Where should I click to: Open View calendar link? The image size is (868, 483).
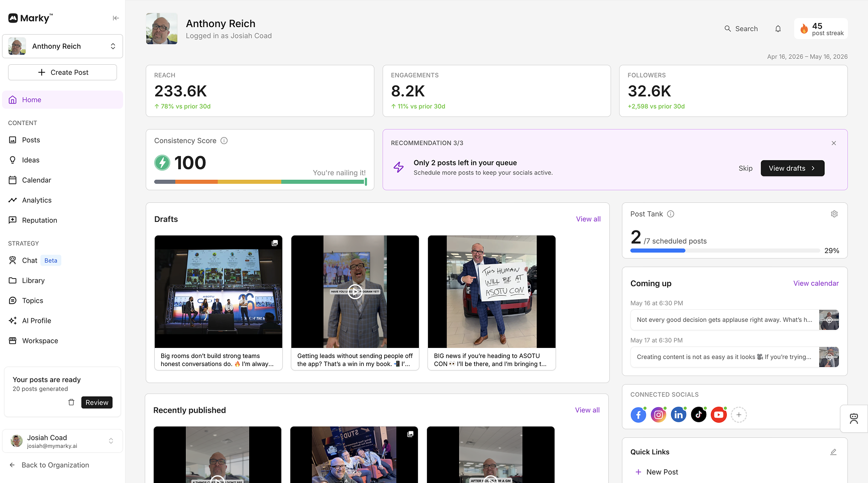tap(816, 284)
